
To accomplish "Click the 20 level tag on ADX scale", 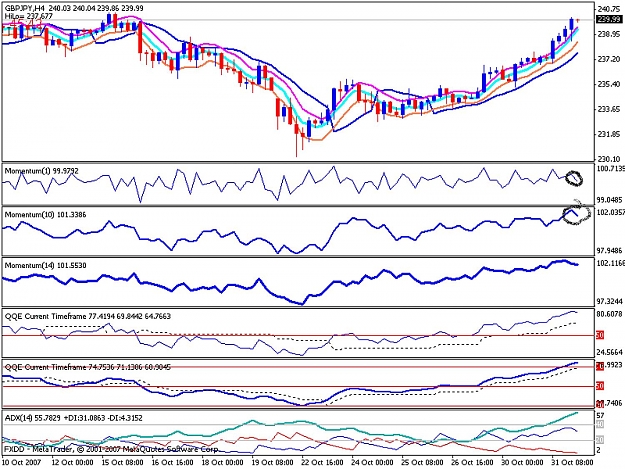I will (x=600, y=440).
